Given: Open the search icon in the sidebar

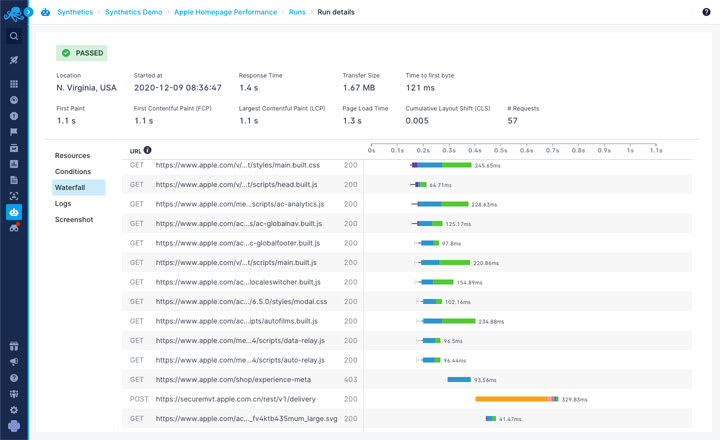Looking at the screenshot, I should click(x=14, y=36).
